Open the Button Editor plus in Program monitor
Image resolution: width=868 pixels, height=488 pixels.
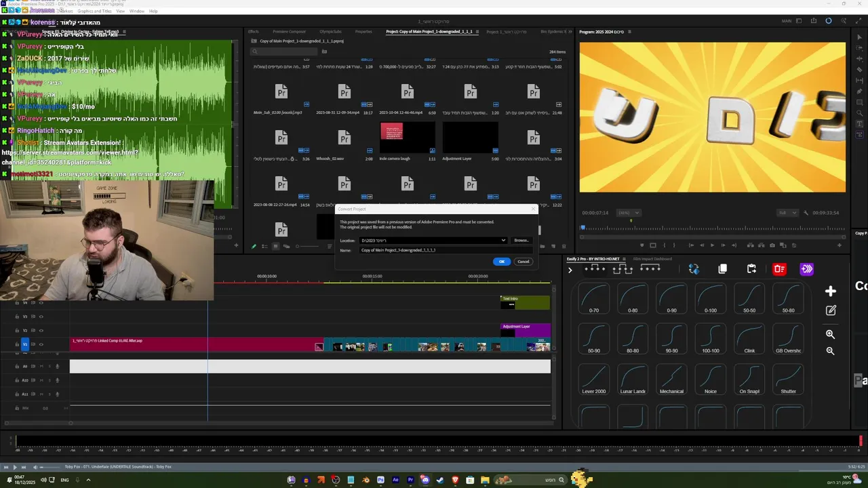(840, 245)
